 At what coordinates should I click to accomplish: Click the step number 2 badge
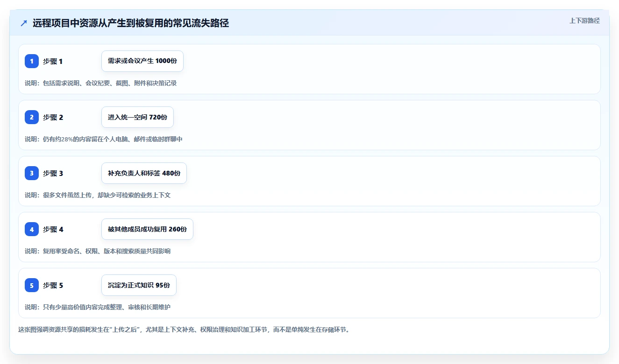[x=32, y=117]
